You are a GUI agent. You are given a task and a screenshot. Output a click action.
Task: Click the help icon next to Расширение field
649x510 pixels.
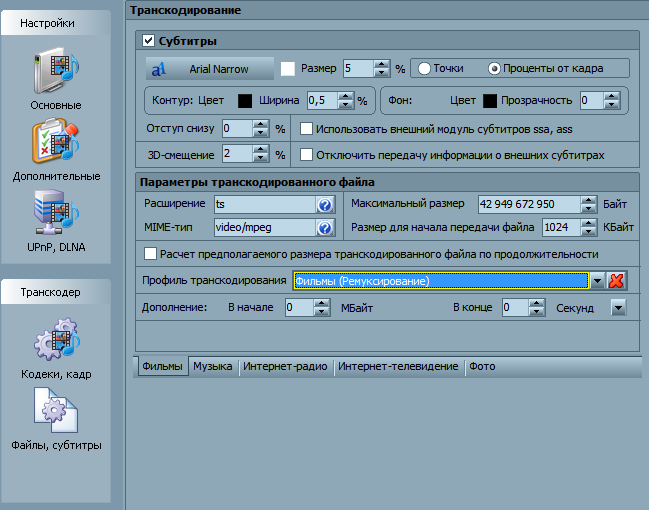click(324, 205)
